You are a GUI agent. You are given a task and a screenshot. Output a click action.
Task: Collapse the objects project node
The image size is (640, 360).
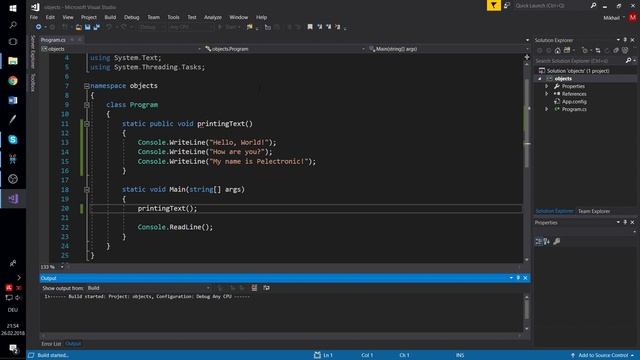point(540,79)
